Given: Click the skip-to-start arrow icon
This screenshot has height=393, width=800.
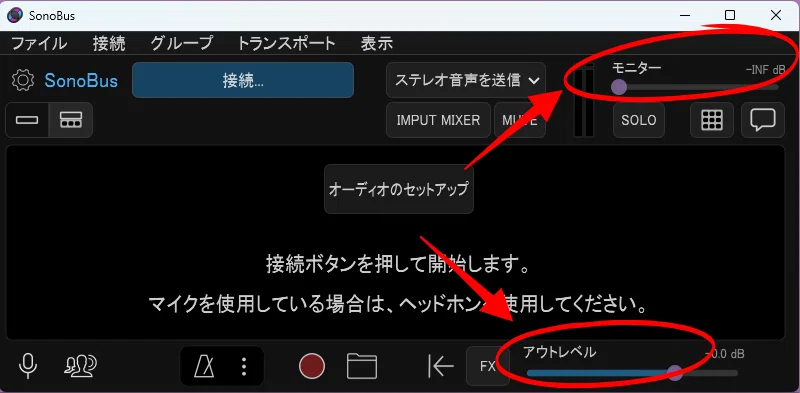Looking at the screenshot, I should [x=440, y=366].
